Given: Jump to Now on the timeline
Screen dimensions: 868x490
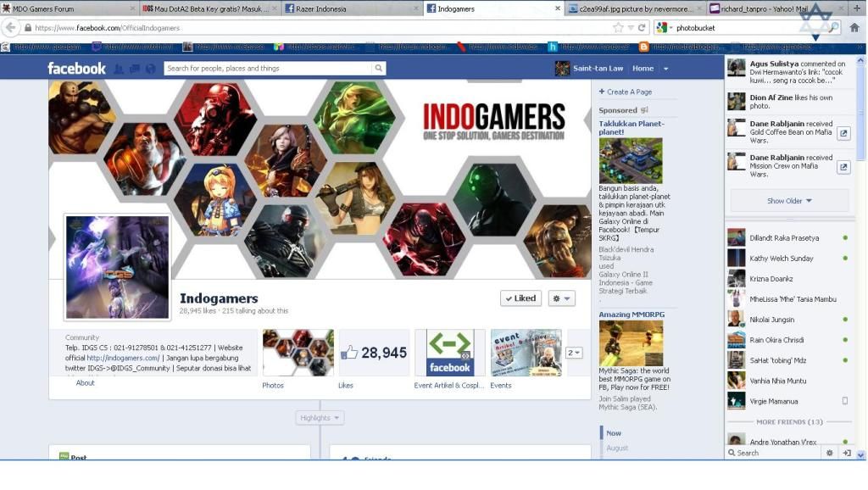Looking at the screenshot, I should 614,433.
